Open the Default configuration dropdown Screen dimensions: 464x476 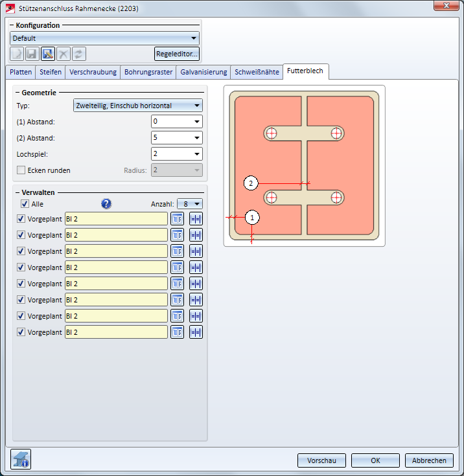pyautogui.click(x=104, y=38)
